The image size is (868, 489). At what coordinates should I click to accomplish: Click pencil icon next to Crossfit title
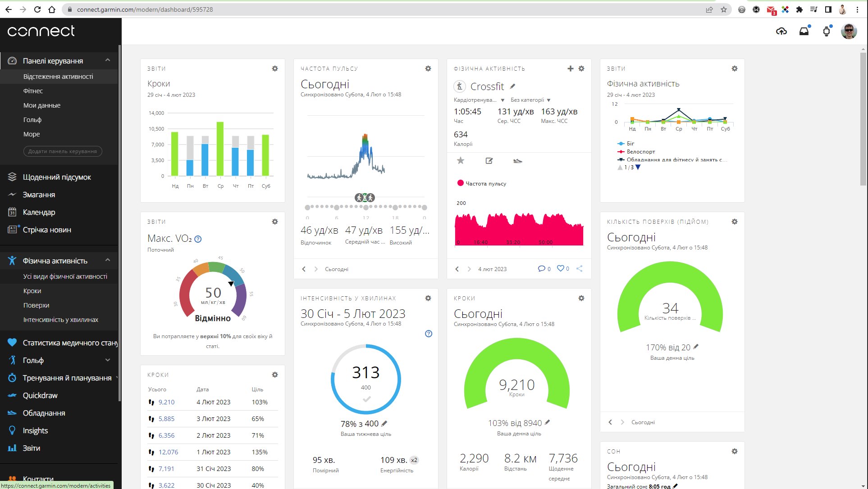(513, 86)
